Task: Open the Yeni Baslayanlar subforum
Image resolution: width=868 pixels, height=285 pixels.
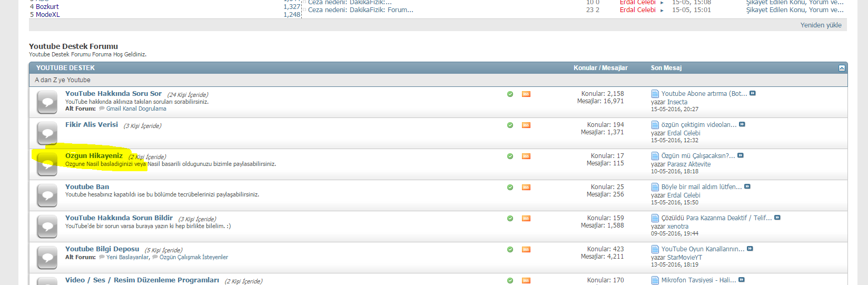Action: click(x=128, y=257)
